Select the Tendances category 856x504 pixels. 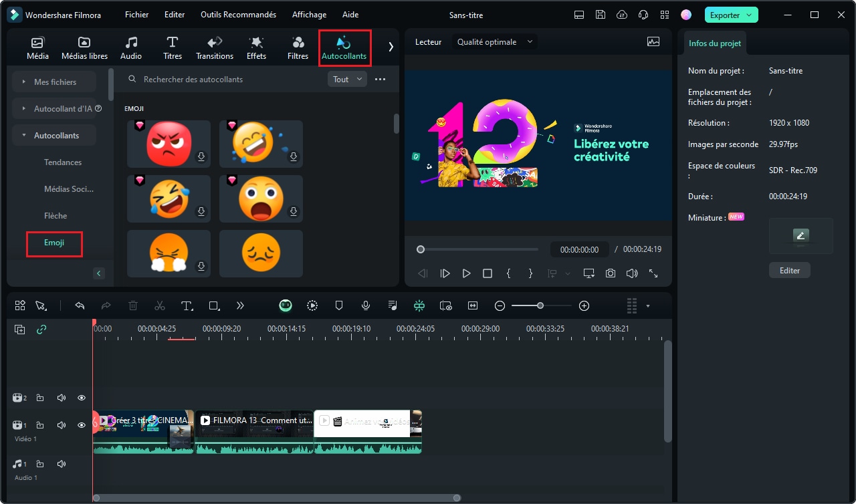63,162
